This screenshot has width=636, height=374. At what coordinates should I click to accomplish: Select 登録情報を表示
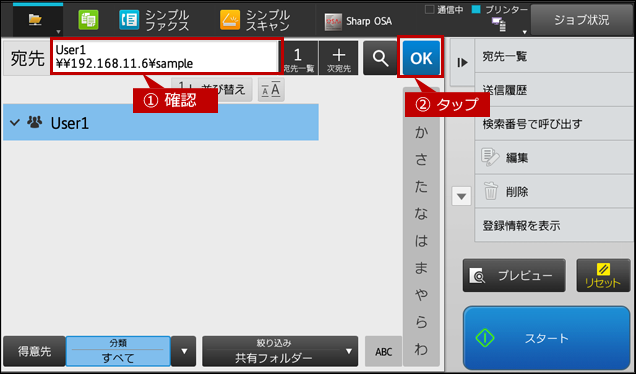554,225
